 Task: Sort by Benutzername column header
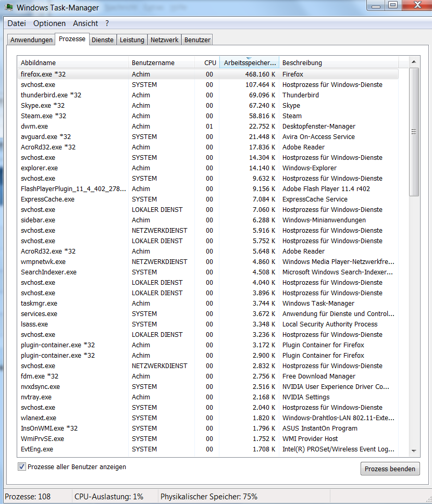pos(162,62)
